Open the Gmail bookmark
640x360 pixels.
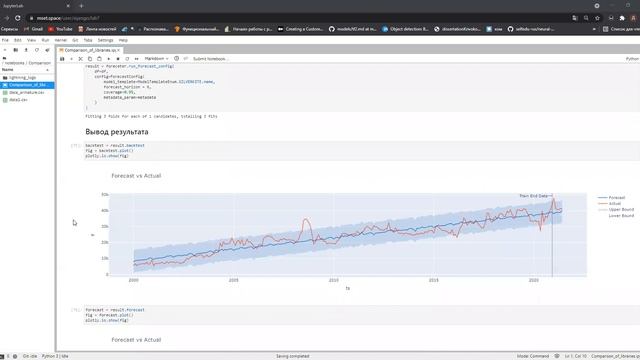point(33,29)
